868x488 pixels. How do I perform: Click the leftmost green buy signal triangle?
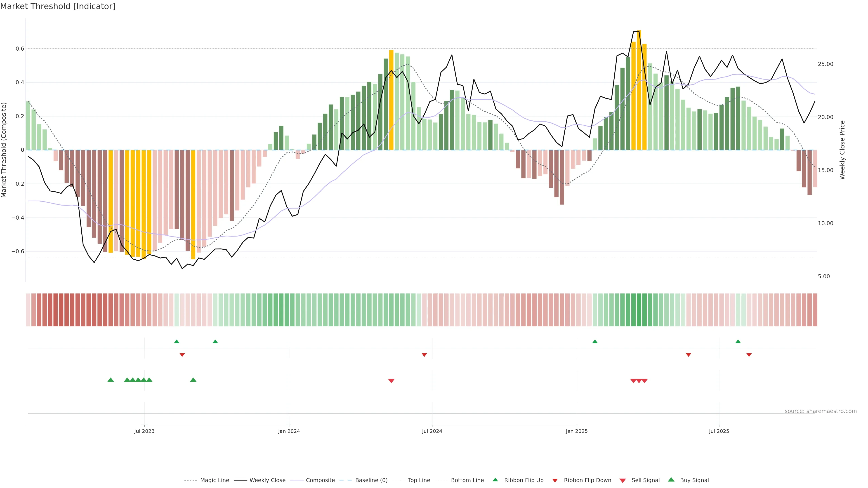(111, 380)
